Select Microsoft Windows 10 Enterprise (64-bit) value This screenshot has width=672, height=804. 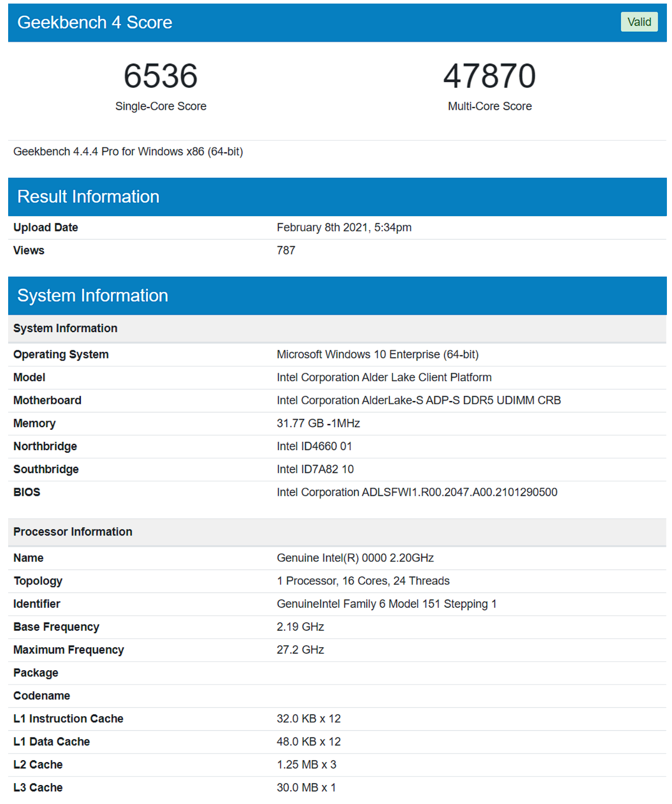377,354
